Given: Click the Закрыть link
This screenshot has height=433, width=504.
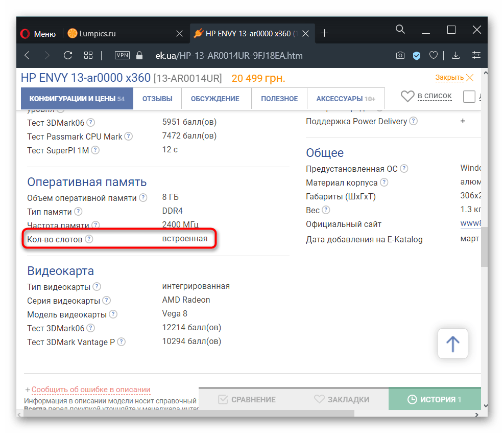Looking at the screenshot, I should click(449, 78).
